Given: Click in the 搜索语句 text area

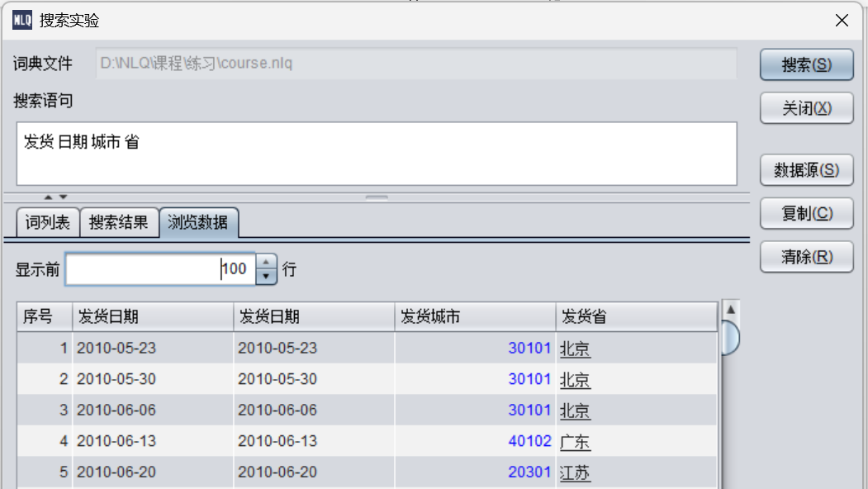Looking at the screenshot, I should [x=377, y=154].
